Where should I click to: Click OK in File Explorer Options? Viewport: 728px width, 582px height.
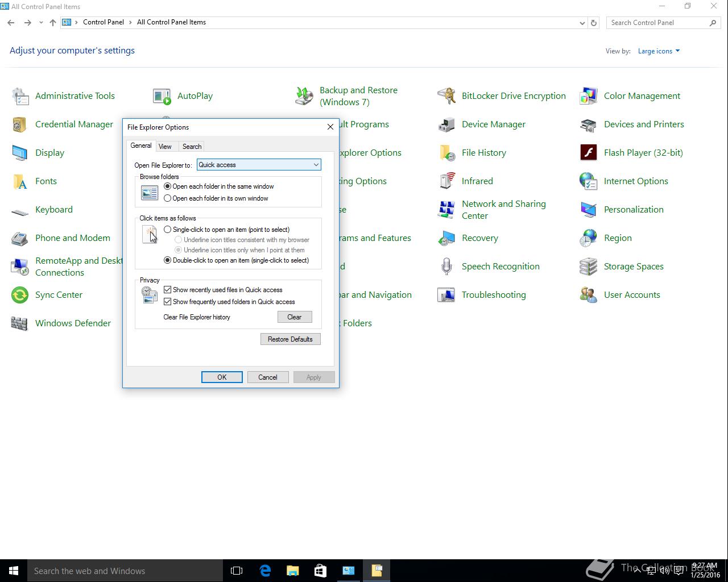click(222, 377)
